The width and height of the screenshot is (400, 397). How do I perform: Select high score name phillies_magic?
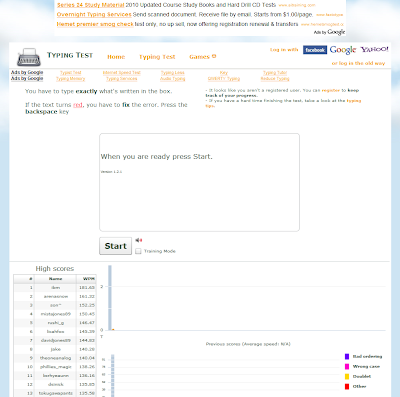pyautogui.click(x=56, y=367)
